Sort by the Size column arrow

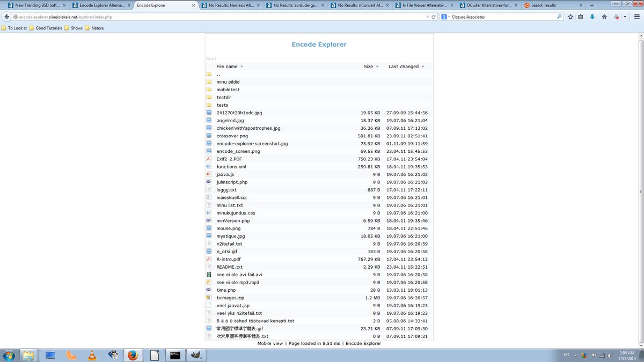tap(377, 67)
